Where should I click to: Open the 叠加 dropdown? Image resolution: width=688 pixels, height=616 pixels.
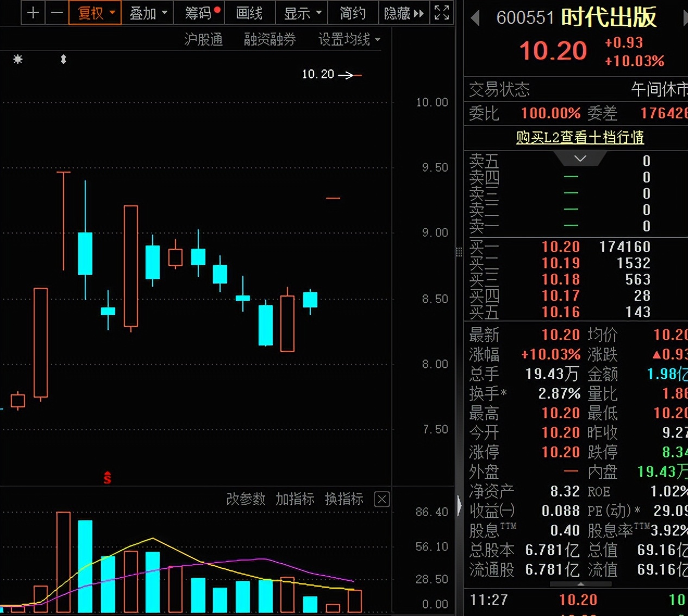point(147,13)
